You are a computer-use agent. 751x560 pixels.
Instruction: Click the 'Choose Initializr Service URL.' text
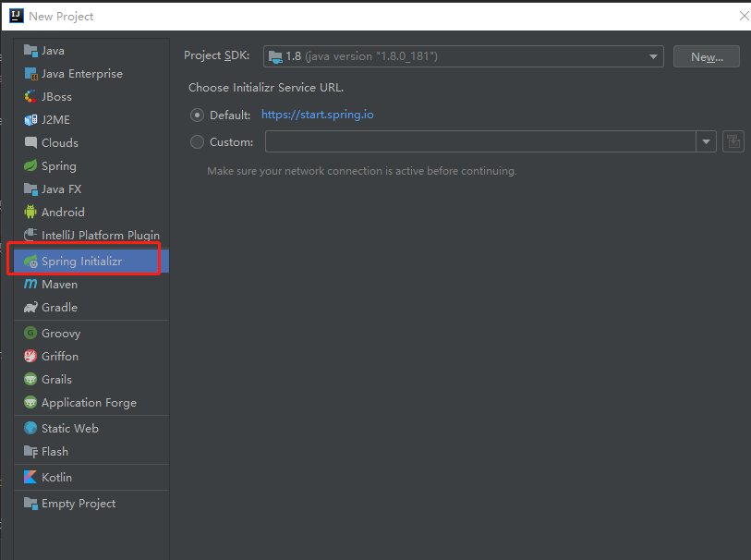pos(266,88)
